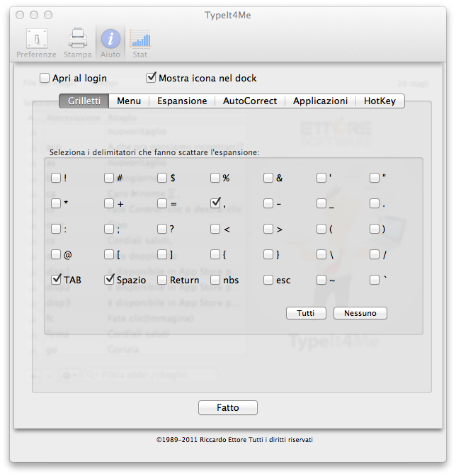Uncheck the Spazio delimiter
456x476 pixels.
[x=109, y=279]
